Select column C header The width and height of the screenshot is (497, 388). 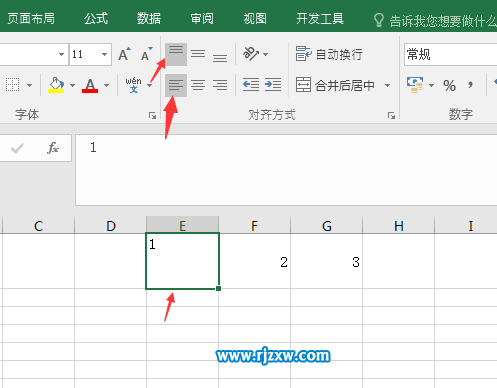pos(38,226)
